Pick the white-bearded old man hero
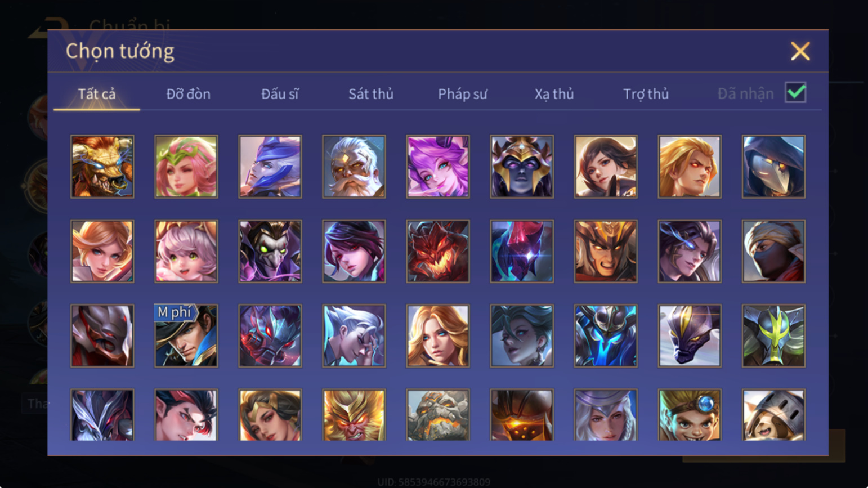 [x=354, y=167]
